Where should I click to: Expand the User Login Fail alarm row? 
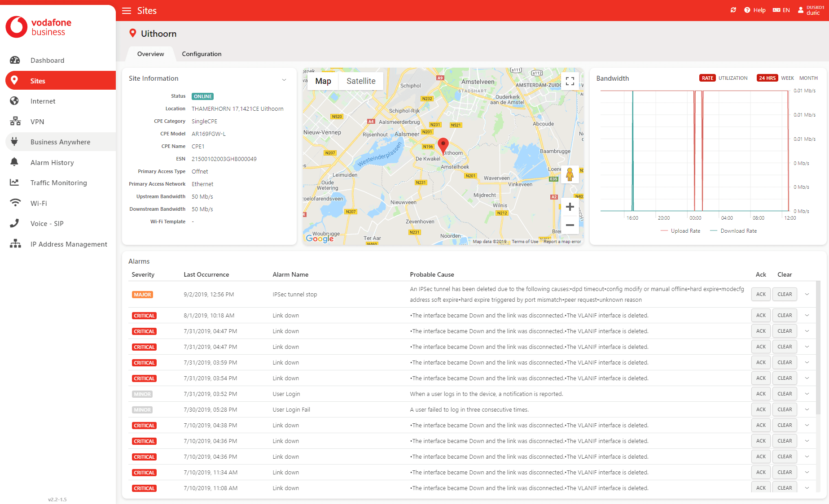pyautogui.click(x=807, y=409)
